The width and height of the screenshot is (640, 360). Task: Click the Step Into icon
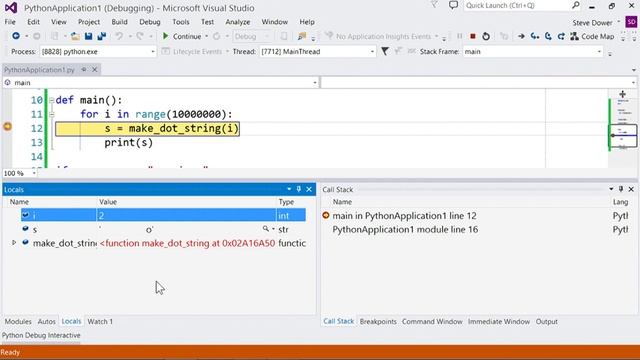tap(535, 36)
